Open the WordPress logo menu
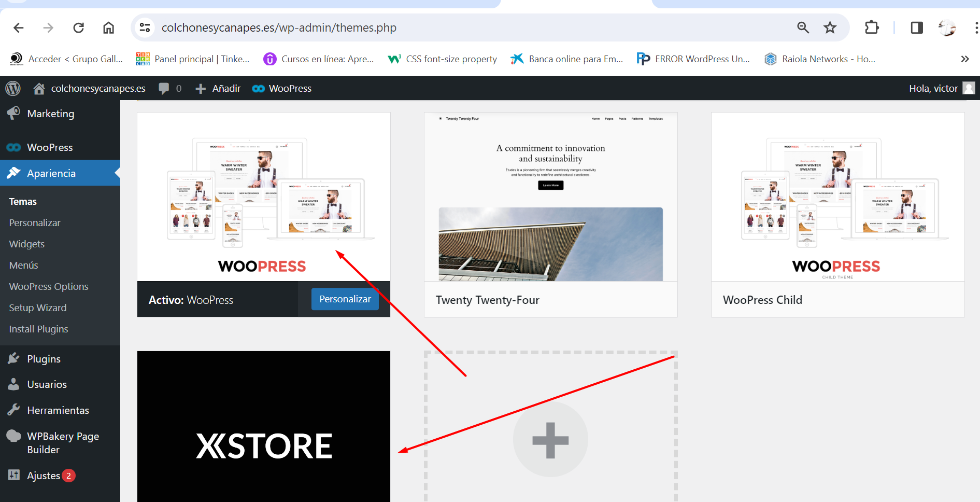This screenshot has width=980, height=502. [x=13, y=89]
